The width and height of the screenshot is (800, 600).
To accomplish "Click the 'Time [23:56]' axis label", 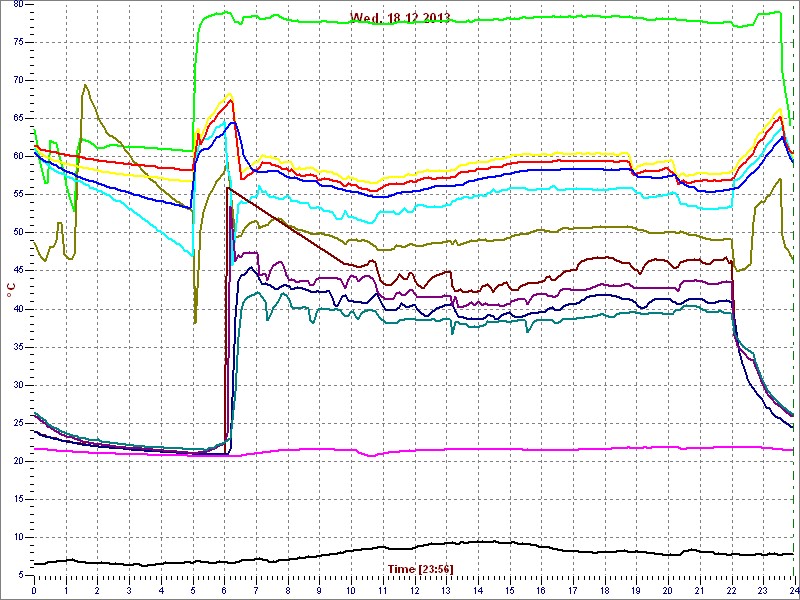I will 420,569.
